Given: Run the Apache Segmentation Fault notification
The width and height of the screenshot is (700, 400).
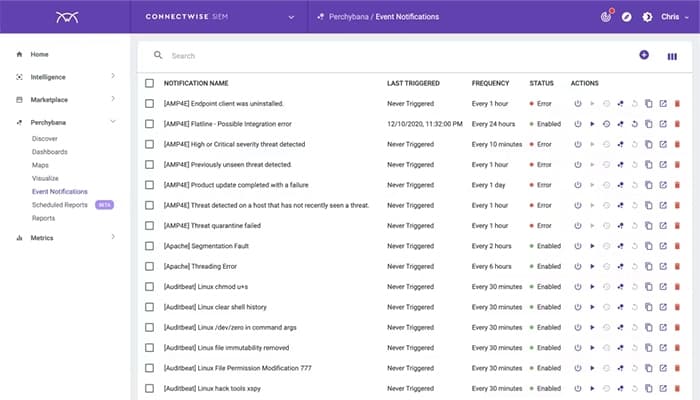Looking at the screenshot, I should pyautogui.click(x=592, y=246).
